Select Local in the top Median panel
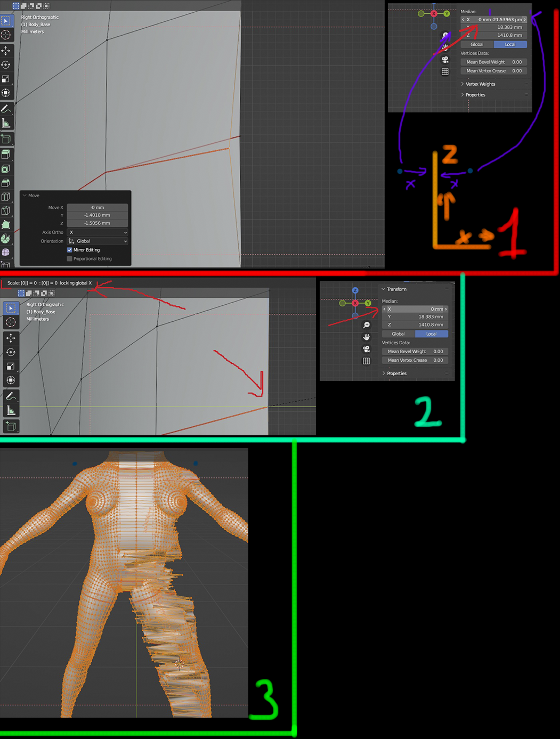This screenshot has height=739, width=560. pyautogui.click(x=510, y=45)
